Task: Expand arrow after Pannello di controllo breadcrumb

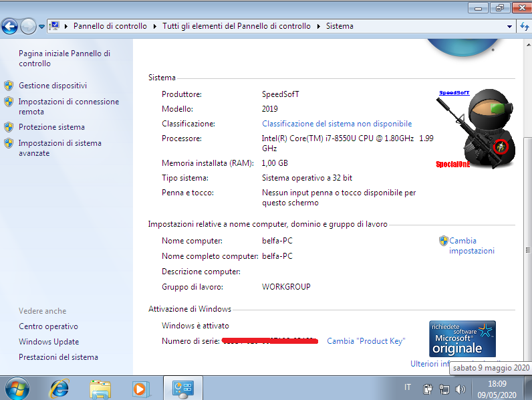Action: 154,26
